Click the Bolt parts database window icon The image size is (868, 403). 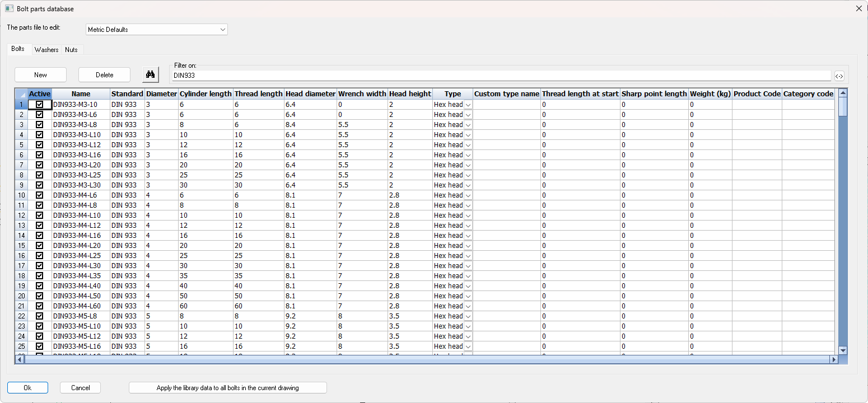[x=9, y=8]
